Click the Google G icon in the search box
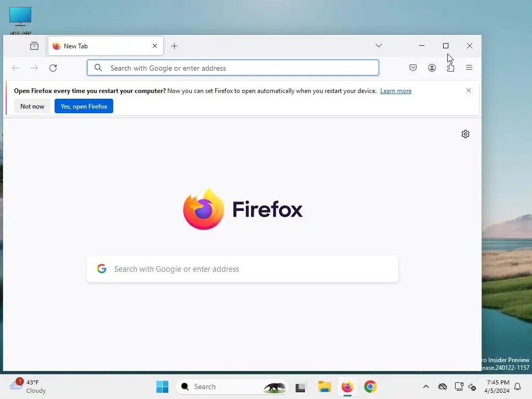Screen dimensions: 532x399 (x=102, y=269)
